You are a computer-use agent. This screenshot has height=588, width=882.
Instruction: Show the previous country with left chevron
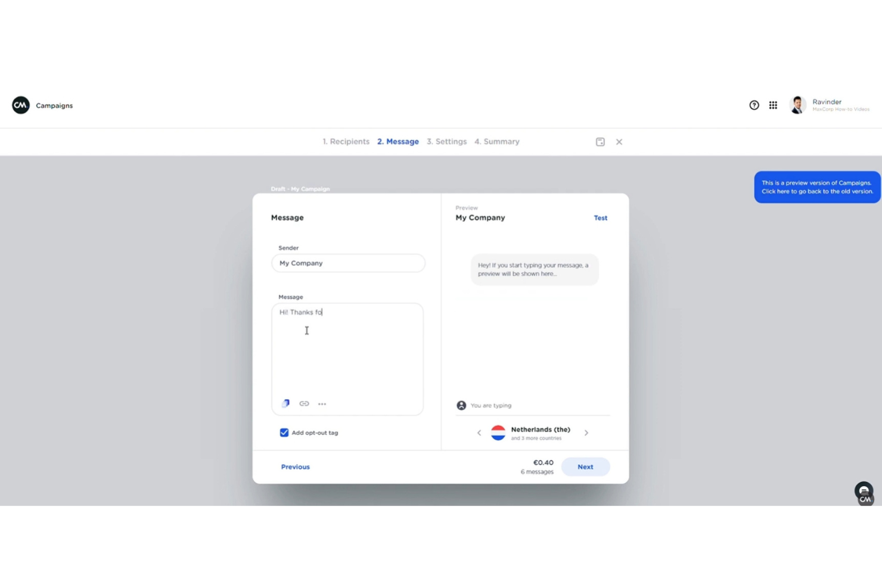click(x=479, y=433)
